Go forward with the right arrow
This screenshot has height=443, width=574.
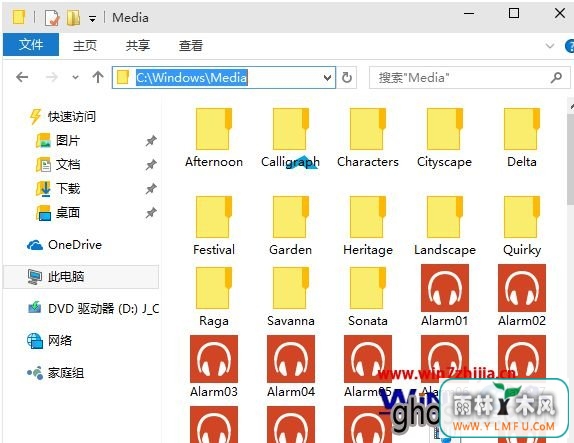pos(52,77)
